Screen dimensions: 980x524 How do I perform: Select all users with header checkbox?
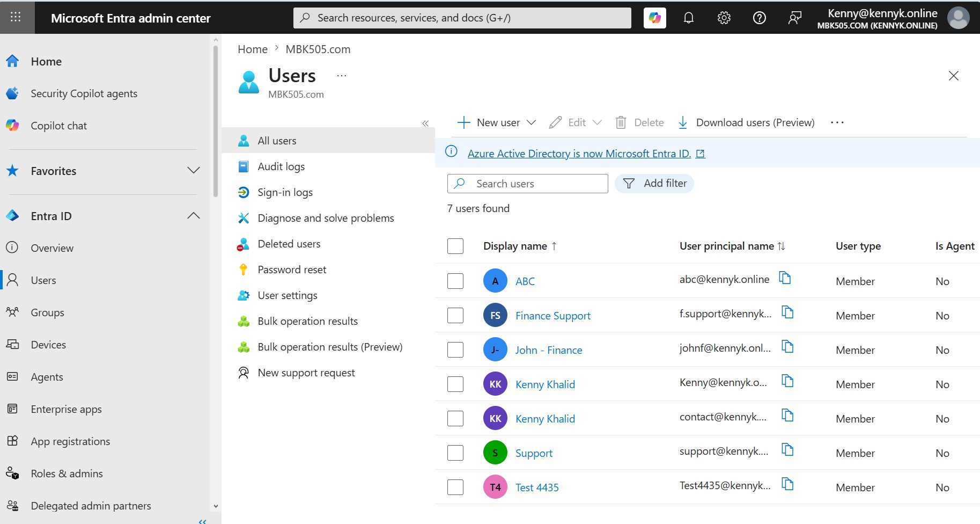point(455,246)
